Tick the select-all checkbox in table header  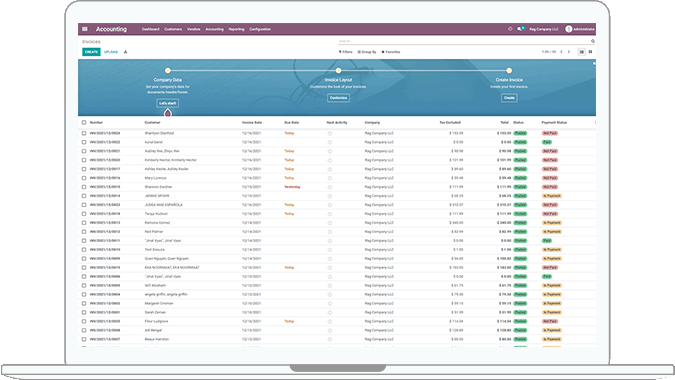tap(84, 123)
